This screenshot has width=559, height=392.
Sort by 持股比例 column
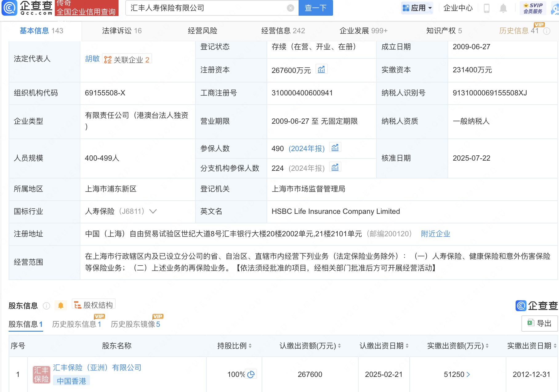(250, 346)
